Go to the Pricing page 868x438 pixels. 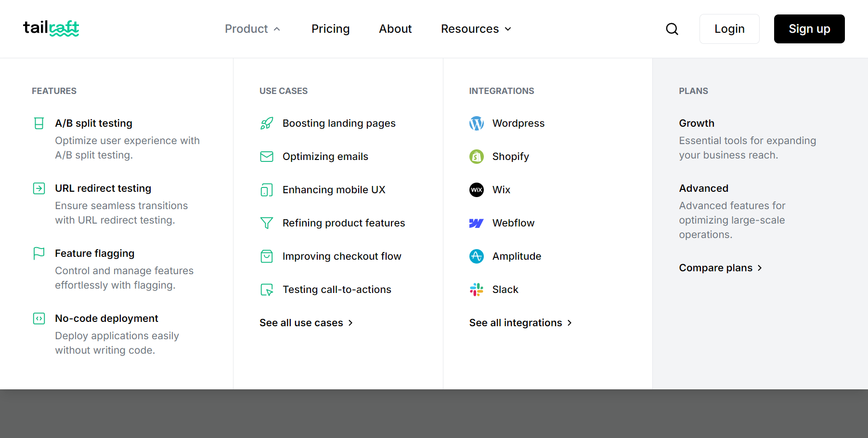330,29
